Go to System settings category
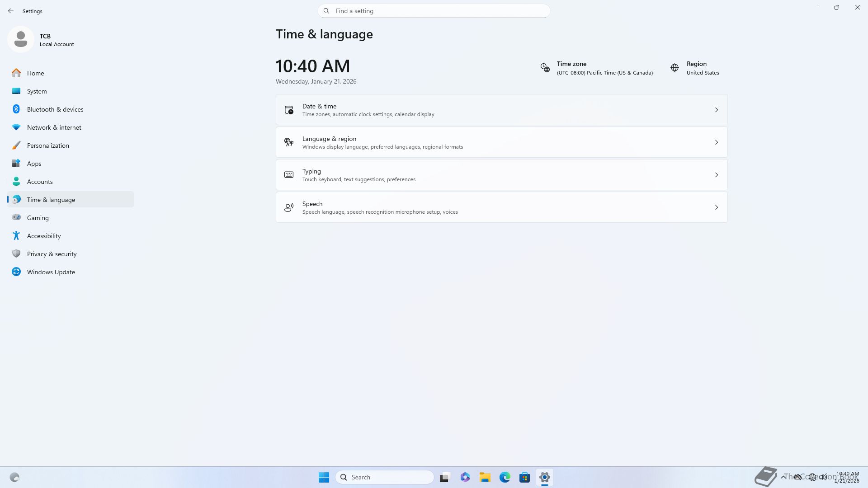 37,91
